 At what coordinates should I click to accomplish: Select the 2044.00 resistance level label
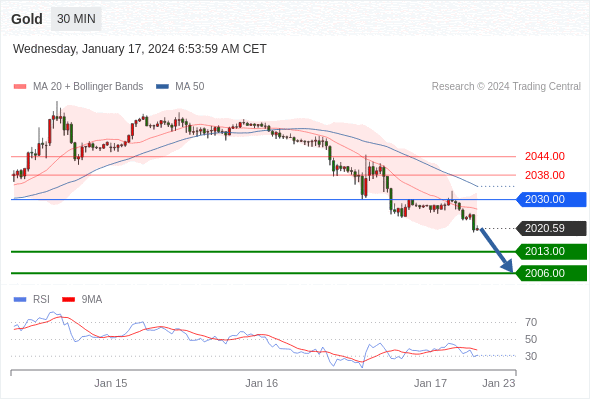545,156
